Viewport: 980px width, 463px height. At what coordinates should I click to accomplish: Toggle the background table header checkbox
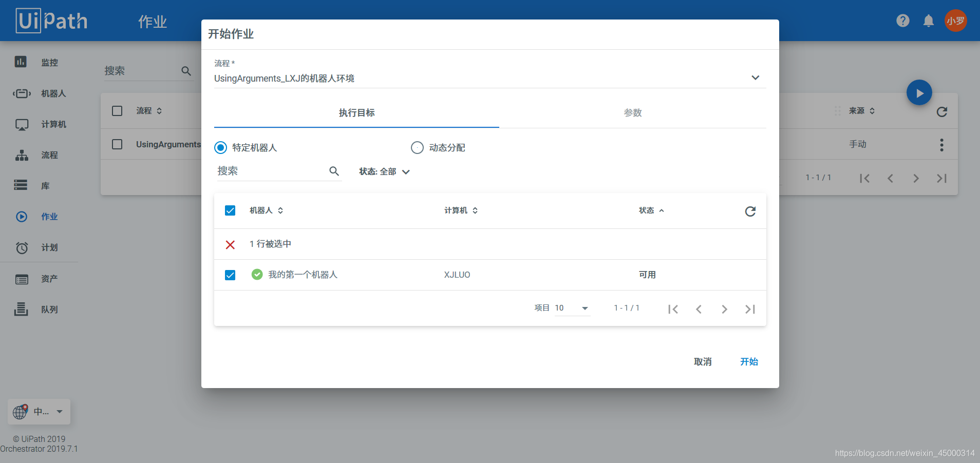coord(117,111)
